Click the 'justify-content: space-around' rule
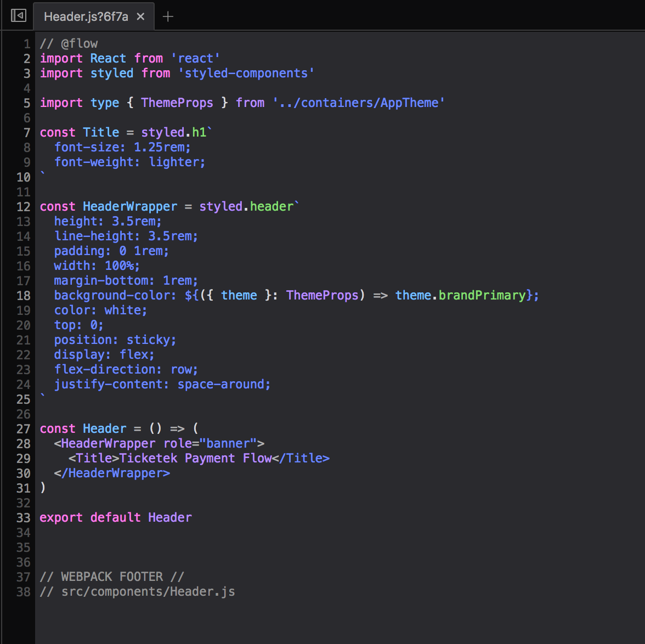The height and width of the screenshot is (644, 645). click(x=162, y=384)
